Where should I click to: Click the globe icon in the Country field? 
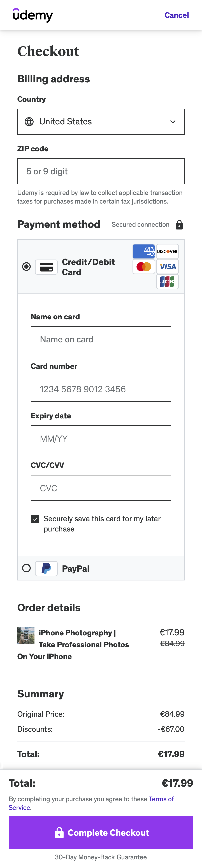coord(29,122)
